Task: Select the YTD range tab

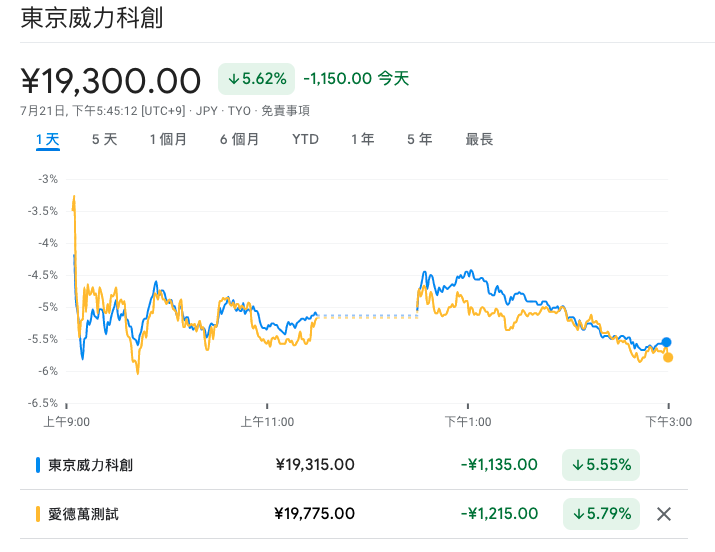Action: [x=306, y=139]
